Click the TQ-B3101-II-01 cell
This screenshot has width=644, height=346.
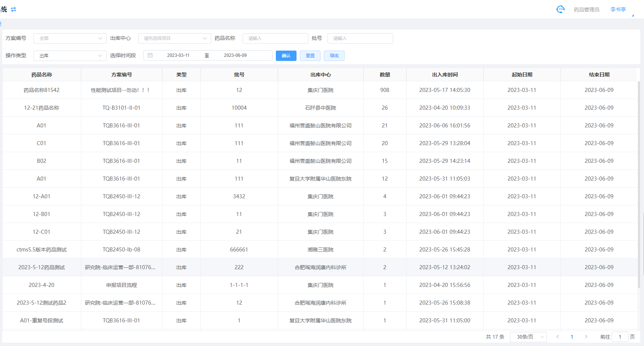pyautogui.click(x=121, y=108)
